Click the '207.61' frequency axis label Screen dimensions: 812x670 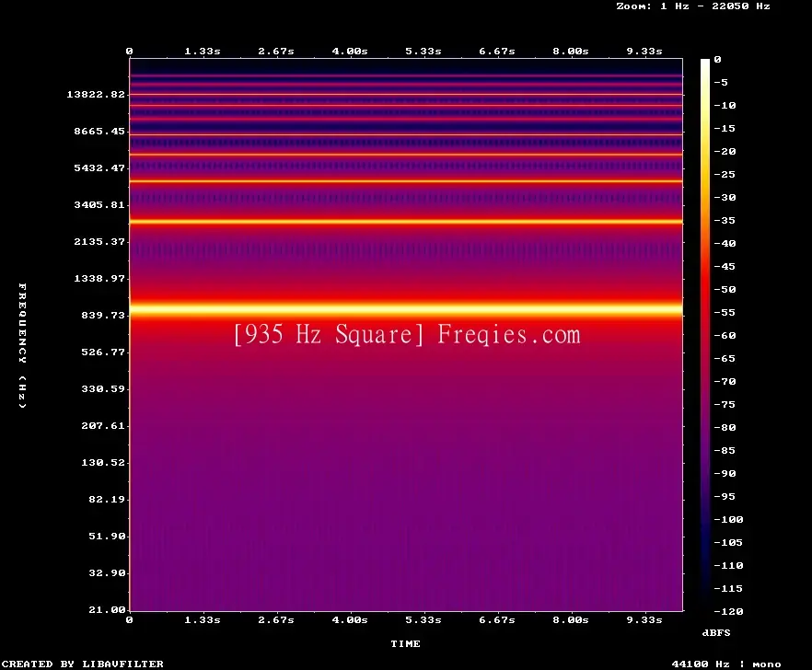[103, 425]
